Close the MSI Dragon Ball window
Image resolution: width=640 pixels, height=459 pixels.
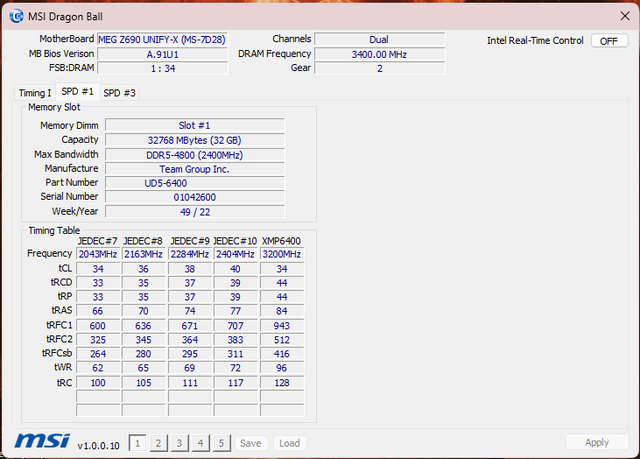tap(625, 16)
